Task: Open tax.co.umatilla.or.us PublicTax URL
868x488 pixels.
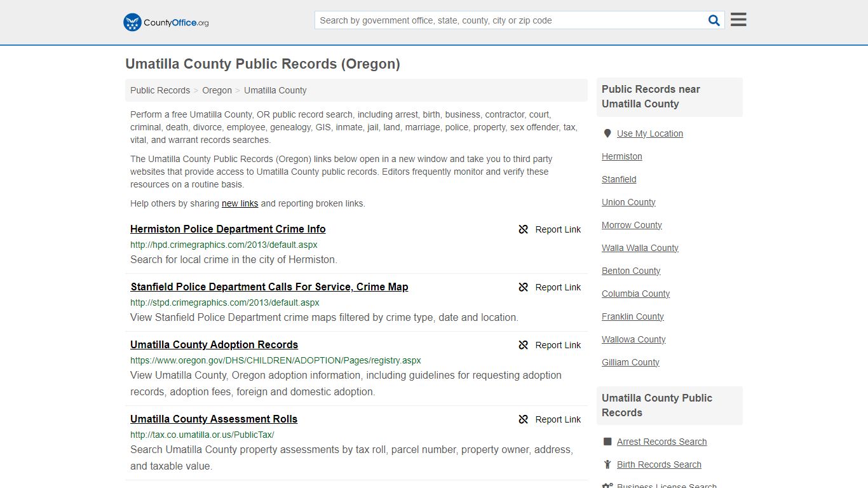Action: coord(202,435)
